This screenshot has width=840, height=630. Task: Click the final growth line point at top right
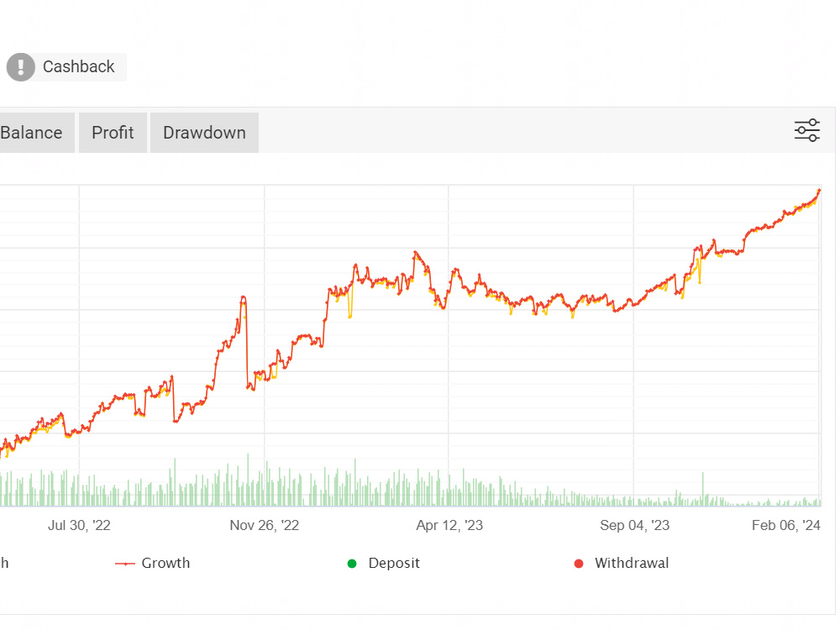pyautogui.click(x=819, y=191)
